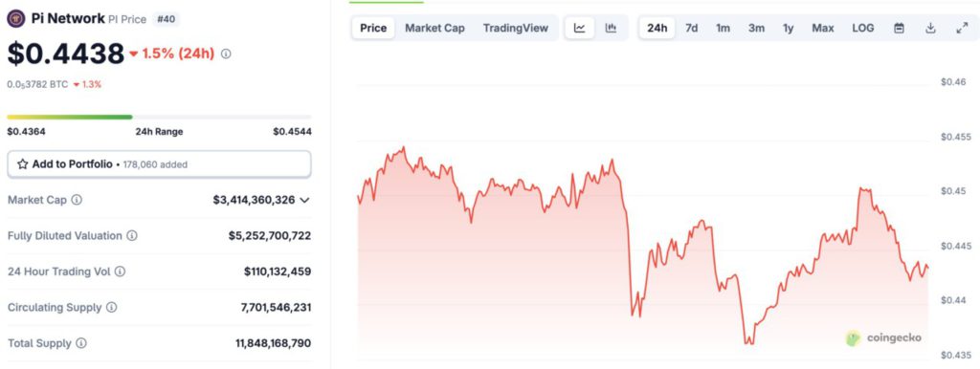
Task: Click info icon next to Circulating Supply
Action: 111,307
